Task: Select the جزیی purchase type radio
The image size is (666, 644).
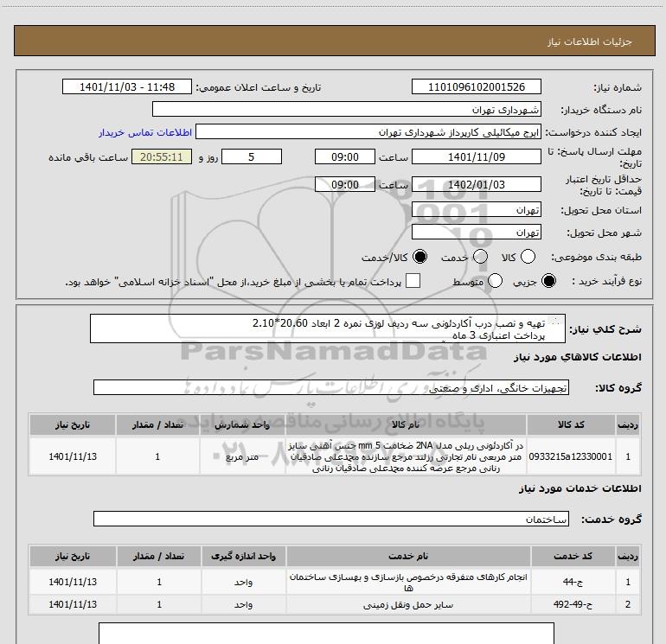Action: (548, 281)
